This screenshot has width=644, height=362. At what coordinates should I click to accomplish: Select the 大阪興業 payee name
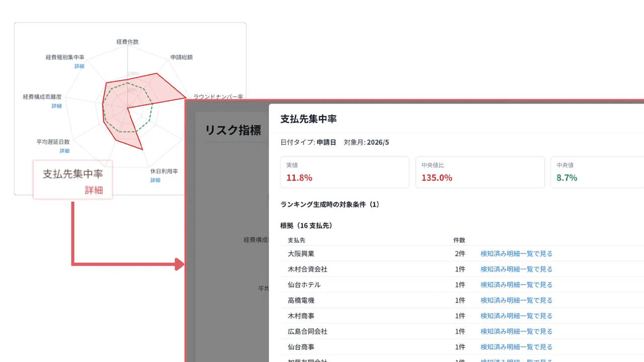click(301, 254)
